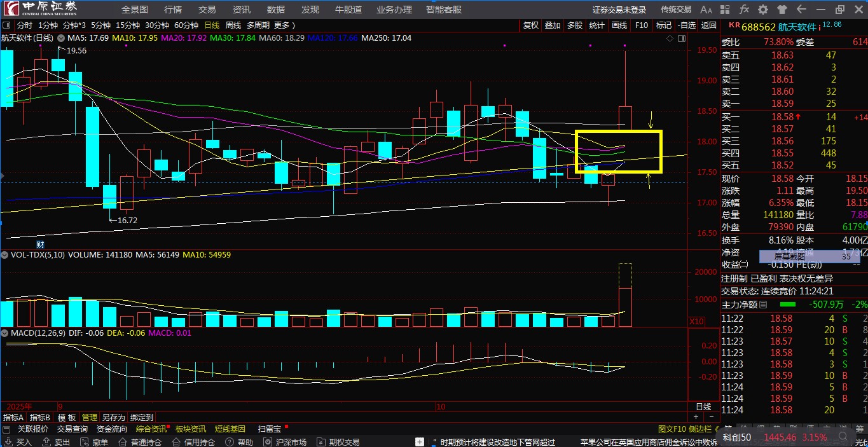This screenshot has height=447, width=868.
Task: Open the 绑定到 bind menu
Action: click(142, 418)
